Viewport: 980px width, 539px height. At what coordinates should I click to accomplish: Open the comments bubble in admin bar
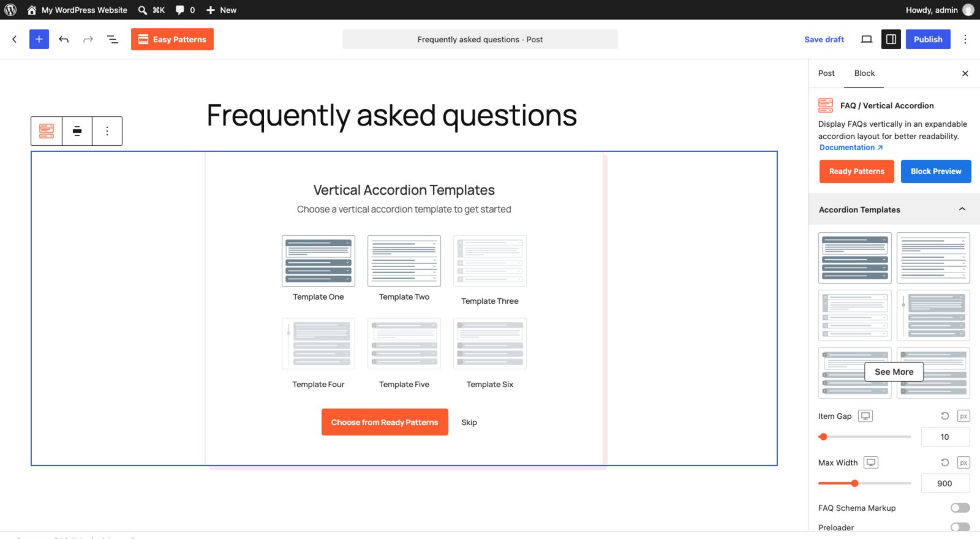pyautogui.click(x=185, y=10)
